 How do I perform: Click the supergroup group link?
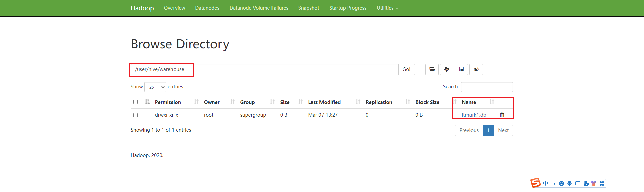click(x=253, y=115)
